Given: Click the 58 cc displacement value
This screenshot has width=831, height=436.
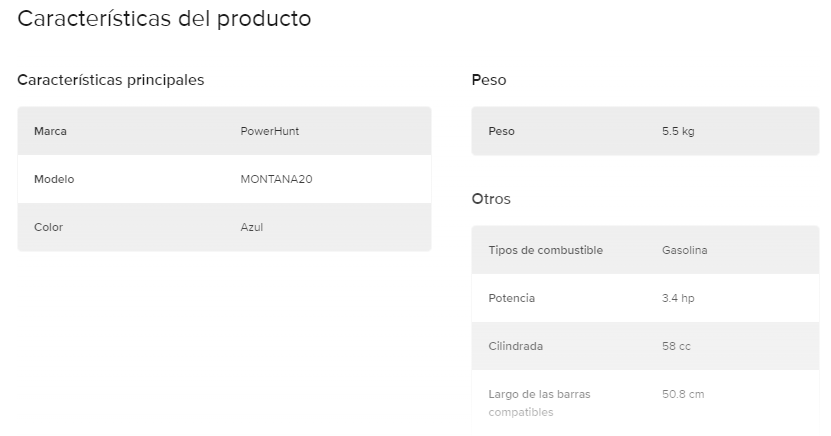Looking at the screenshot, I should coord(676,346).
